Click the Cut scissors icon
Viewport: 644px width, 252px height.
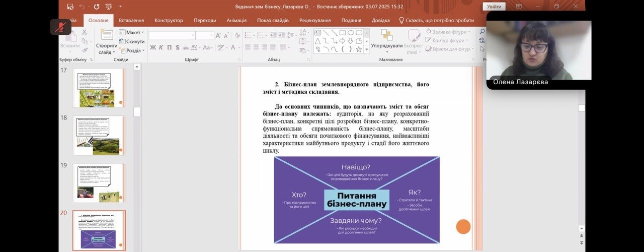point(85,32)
